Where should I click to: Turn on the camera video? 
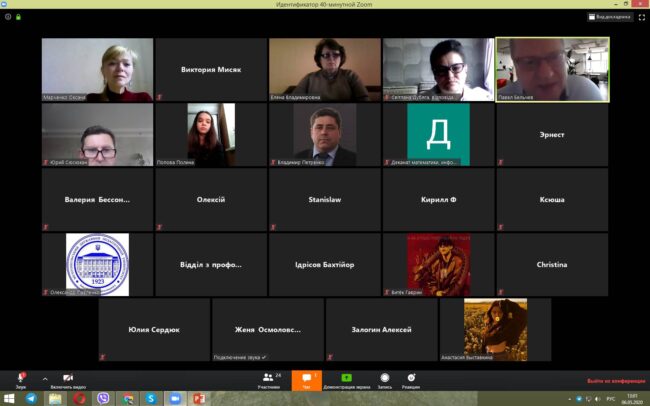coord(68,379)
